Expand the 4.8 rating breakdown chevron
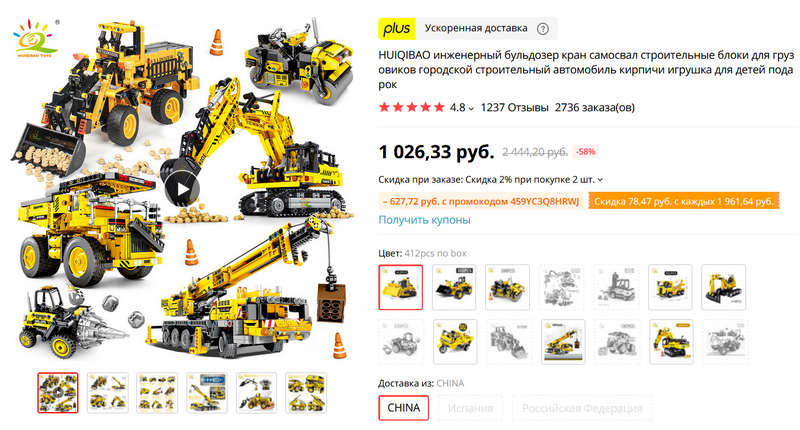 (471, 108)
